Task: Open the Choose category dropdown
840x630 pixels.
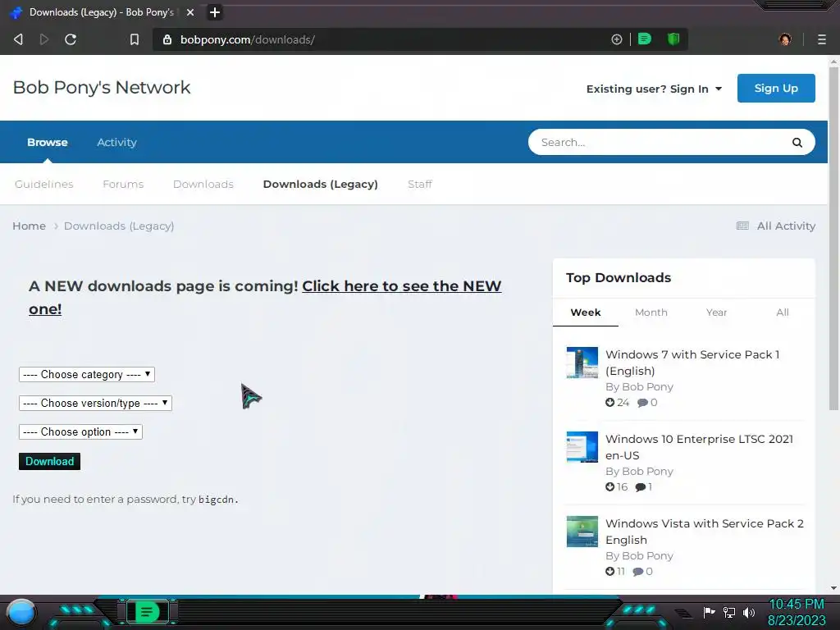Action: (87, 374)
